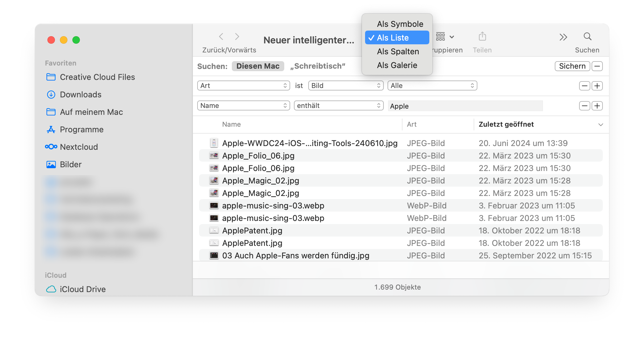Click the Creative Cloud Files folder icon
Viewport: 644px width, 342px height.
51,77
